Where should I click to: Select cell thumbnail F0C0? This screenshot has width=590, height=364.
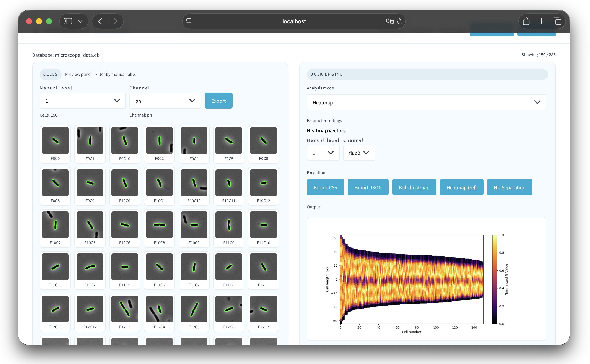coord(55,144)
